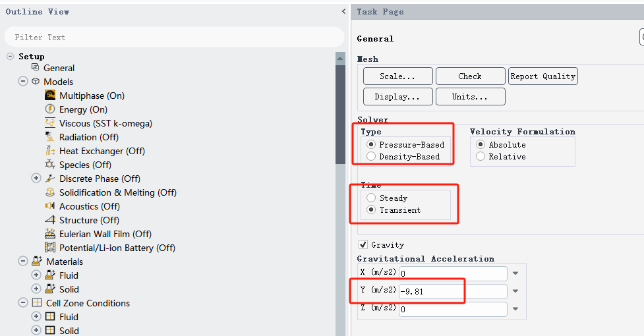Image resolution: width=644 pixels, height=336 pixels.
Task: Open the Y gravity value dropdown arrow
Action: pos(515,291)
